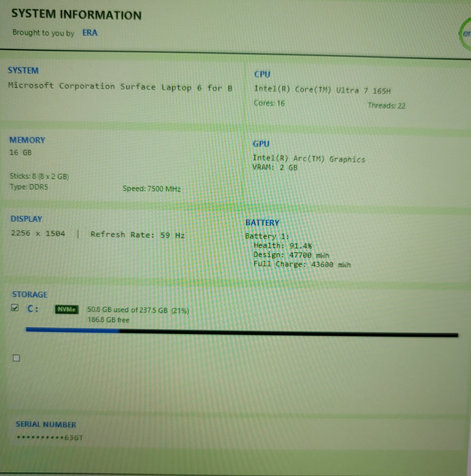
Task: Select the '16 GB' memory value
Action: [20, 152]
